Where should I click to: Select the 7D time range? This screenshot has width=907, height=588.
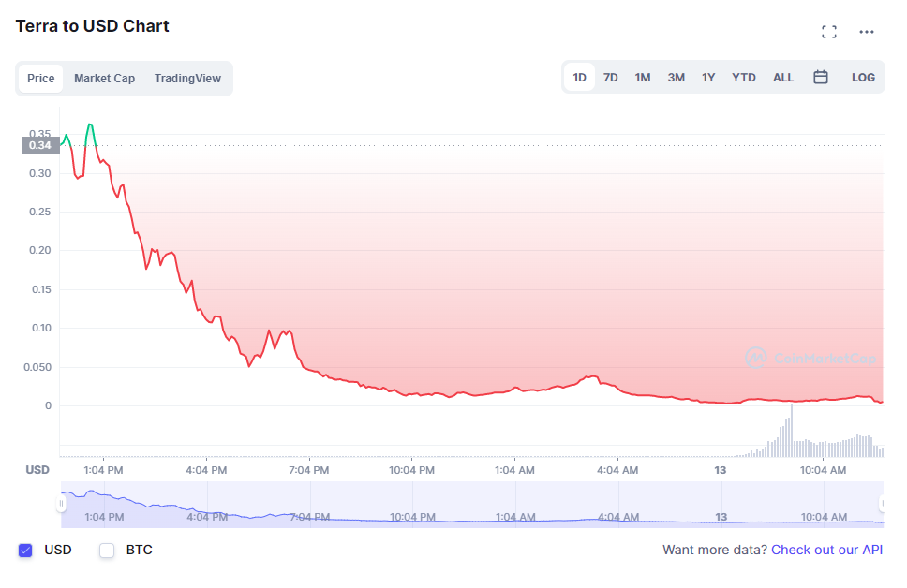tap(610, 78)
